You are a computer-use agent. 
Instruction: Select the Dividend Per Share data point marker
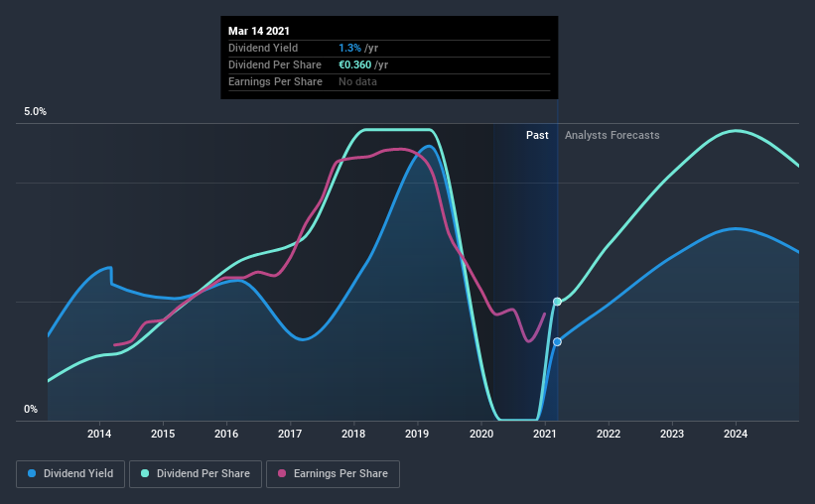557,302
